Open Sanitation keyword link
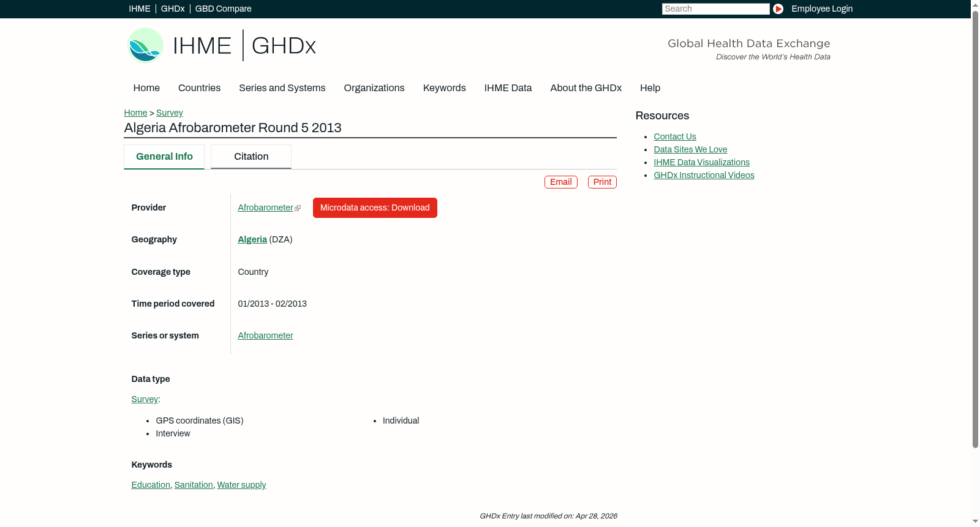Viewport: 980px width, 527px height. click(194, 485)
